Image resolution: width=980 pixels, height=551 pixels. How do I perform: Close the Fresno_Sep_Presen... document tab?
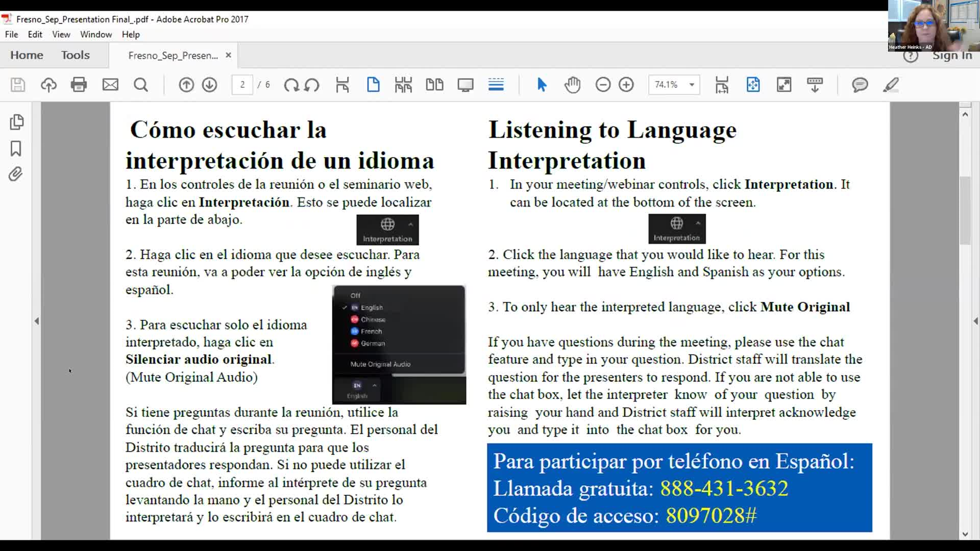pos(228,55)
